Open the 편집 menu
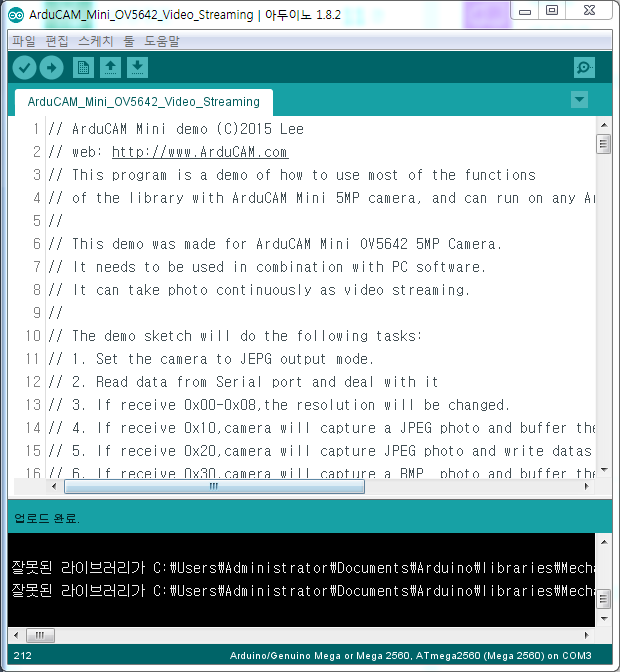Image resolution: width=620 pixels, height=672 pixels. pos(57,41)
